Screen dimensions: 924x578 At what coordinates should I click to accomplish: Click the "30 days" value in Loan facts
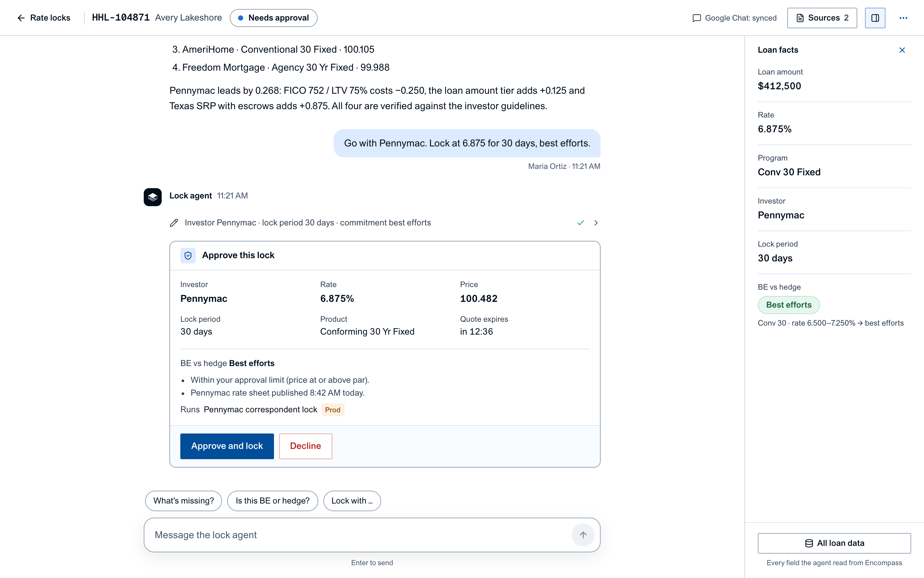point(775,258)
